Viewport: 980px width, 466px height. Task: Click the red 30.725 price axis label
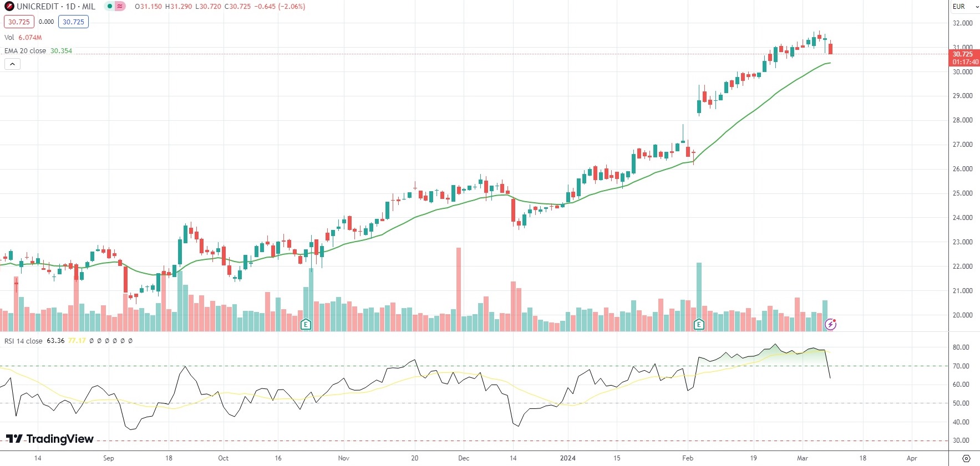coord(964,54)
